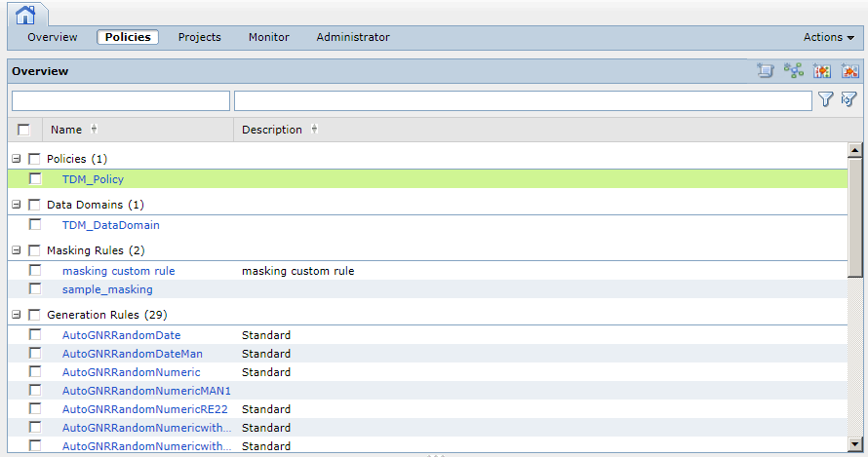Screen dimensions: 868x457
Task: Tick the AutoGNRRandomNumeric checkbox
Action: 35,372
